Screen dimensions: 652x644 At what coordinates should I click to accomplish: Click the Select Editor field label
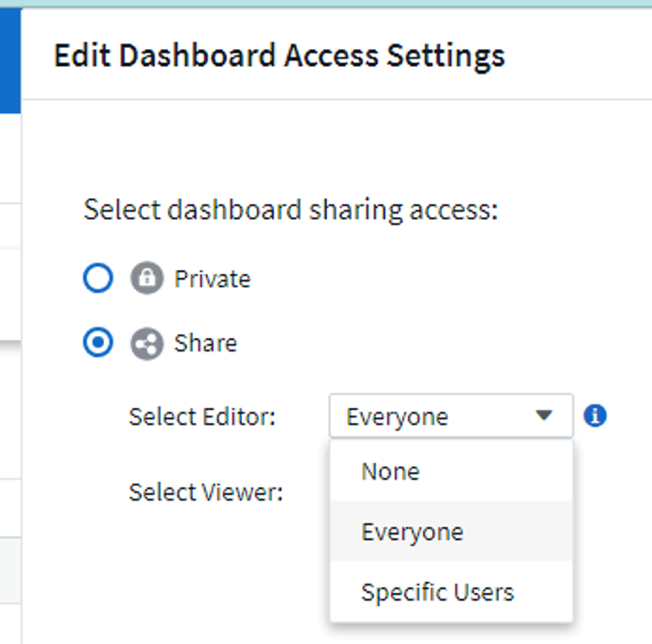202,416
